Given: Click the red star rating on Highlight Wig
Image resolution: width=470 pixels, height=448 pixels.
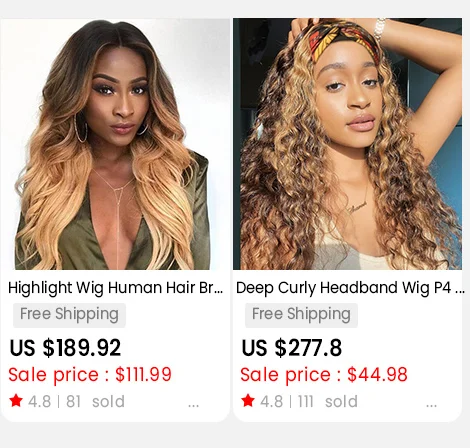Looking at the screenshot, I should 16,401.
